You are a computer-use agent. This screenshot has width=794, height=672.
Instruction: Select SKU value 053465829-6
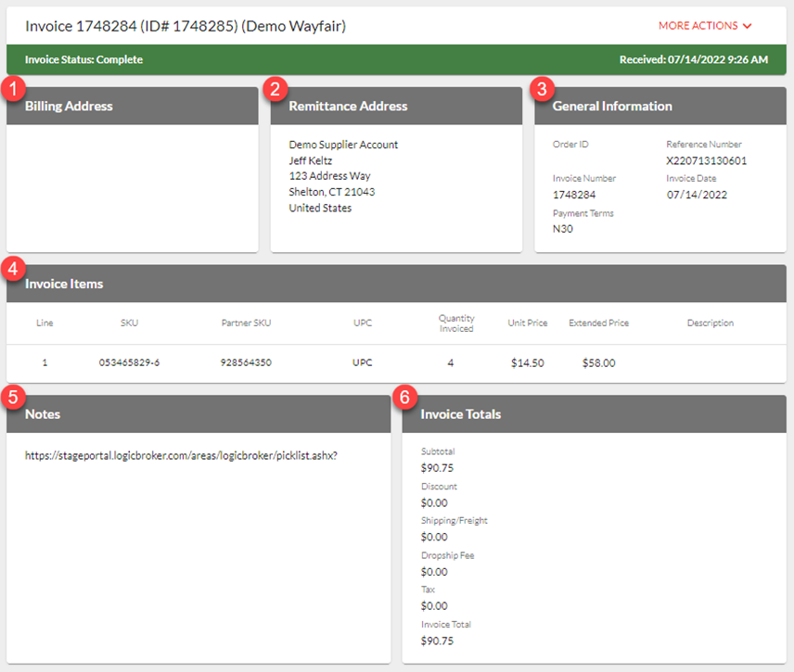pos(129,363)
